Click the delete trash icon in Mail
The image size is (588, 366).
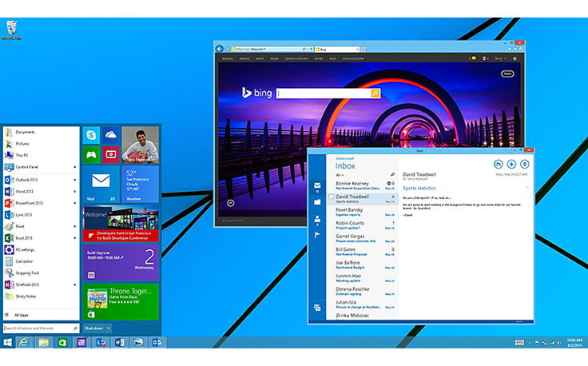pyautogui.click(x=524, y=164)
